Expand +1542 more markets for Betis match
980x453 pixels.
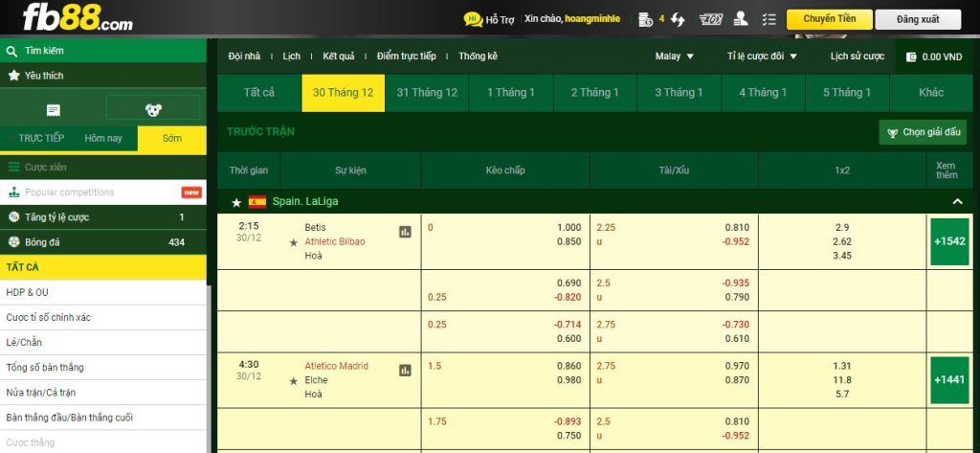[x=949, y=241]
